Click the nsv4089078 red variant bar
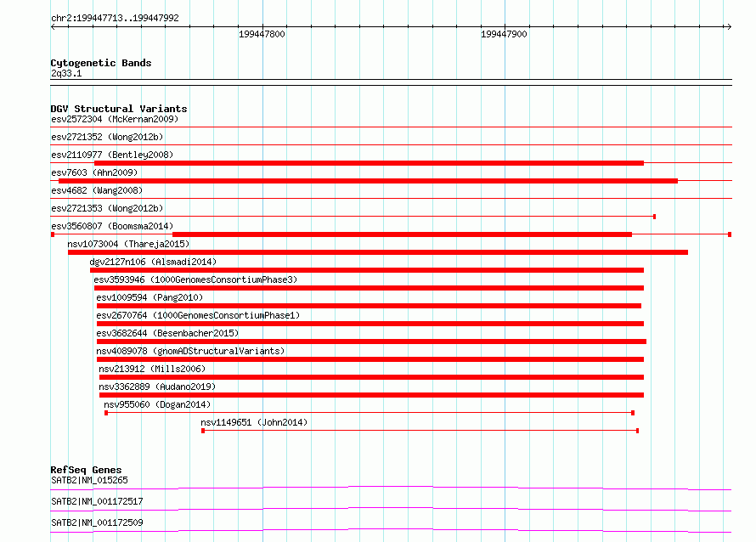The image size is (756, 542). click(370, 359)
